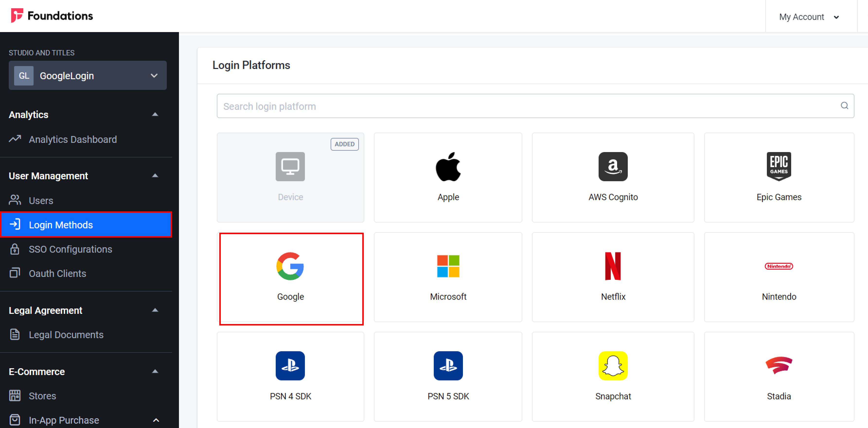Expand the E-Commerce section in sidebar
The image size is (868, 428).
point(154,370)
